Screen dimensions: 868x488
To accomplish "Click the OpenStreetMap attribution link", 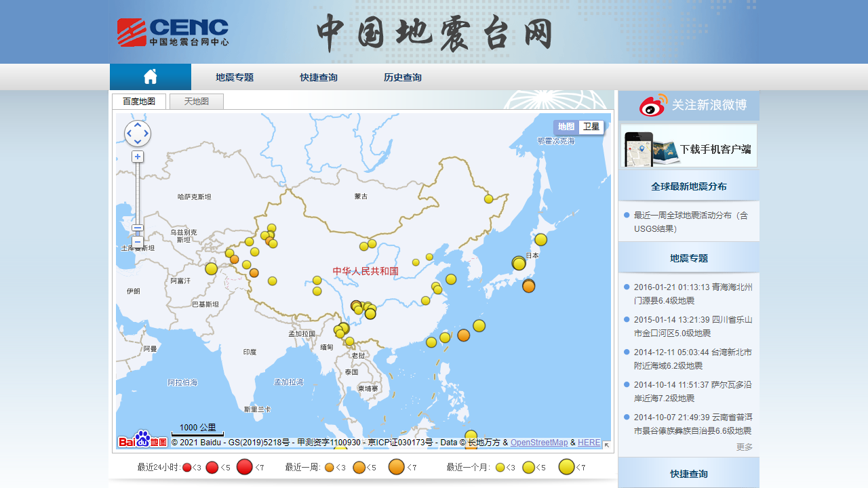I will click(539, 443).
